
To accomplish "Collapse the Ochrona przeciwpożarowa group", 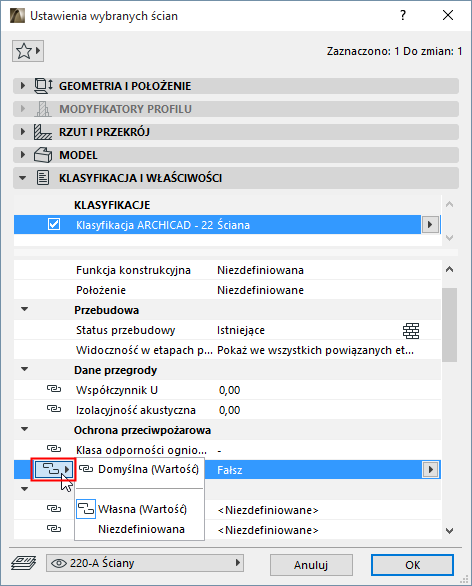I will click(x=25, y=429).
